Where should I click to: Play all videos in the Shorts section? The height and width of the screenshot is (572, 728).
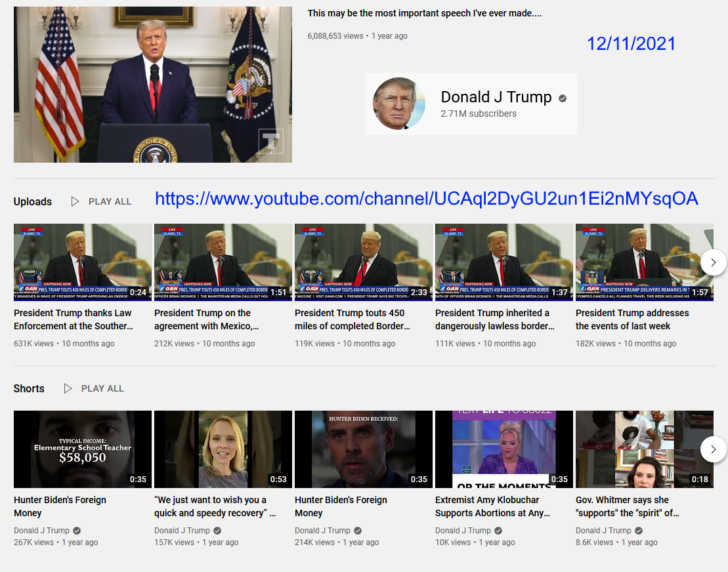point(94,388)
